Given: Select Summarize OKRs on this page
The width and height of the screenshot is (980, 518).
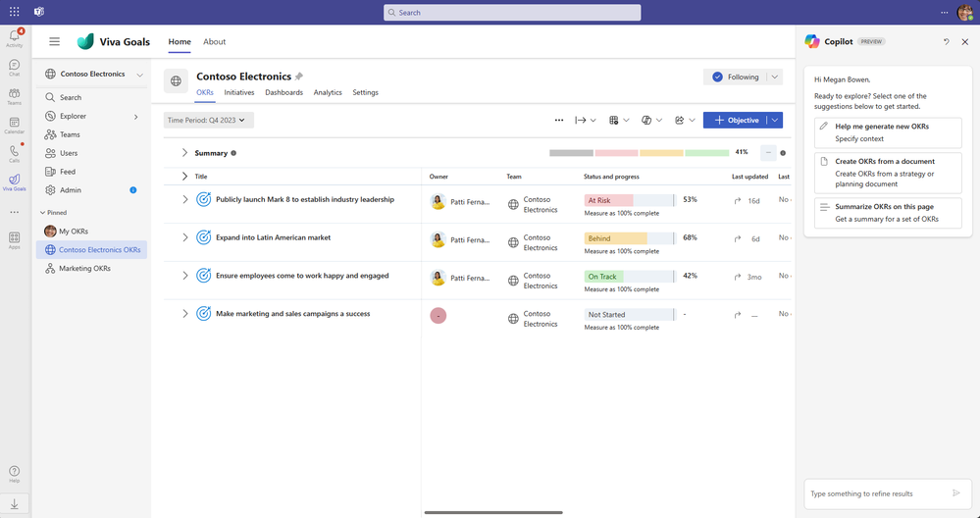Looking at the screenshot, I should 888,213.
